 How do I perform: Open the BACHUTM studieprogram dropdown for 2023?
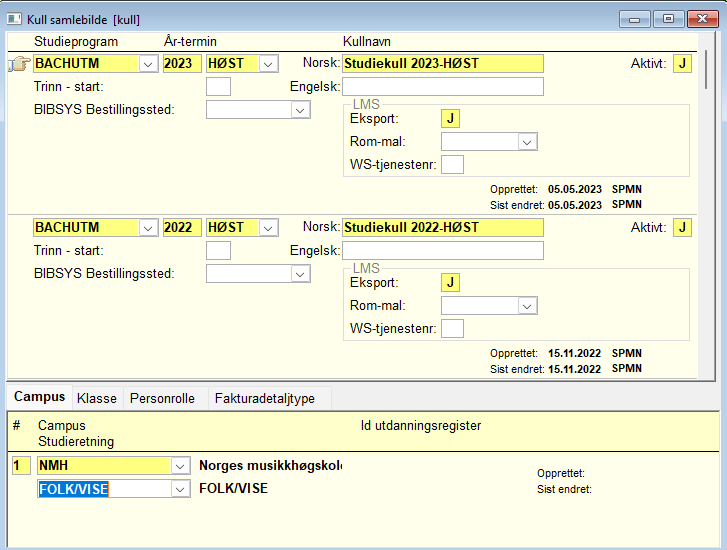[x=148, y=64]
